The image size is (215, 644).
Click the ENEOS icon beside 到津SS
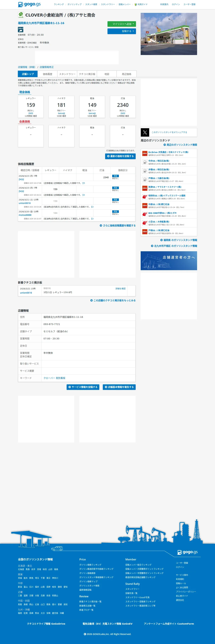click(x=145, y=188)
